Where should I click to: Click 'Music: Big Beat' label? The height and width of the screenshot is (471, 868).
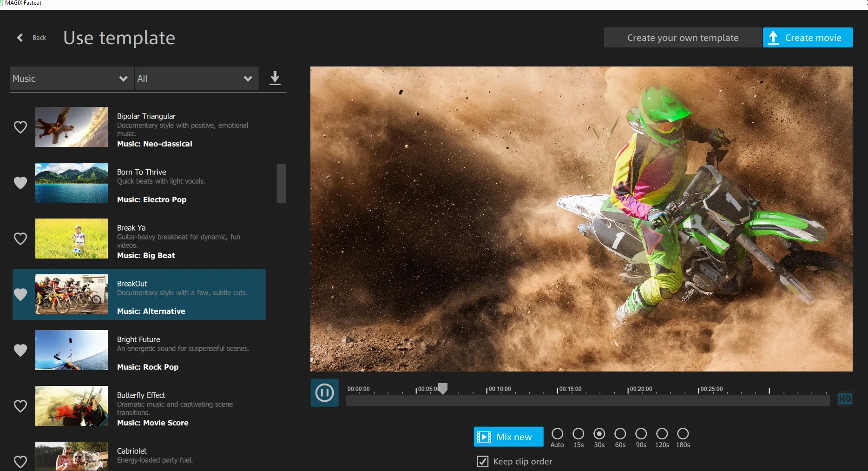tap(146, 255)
